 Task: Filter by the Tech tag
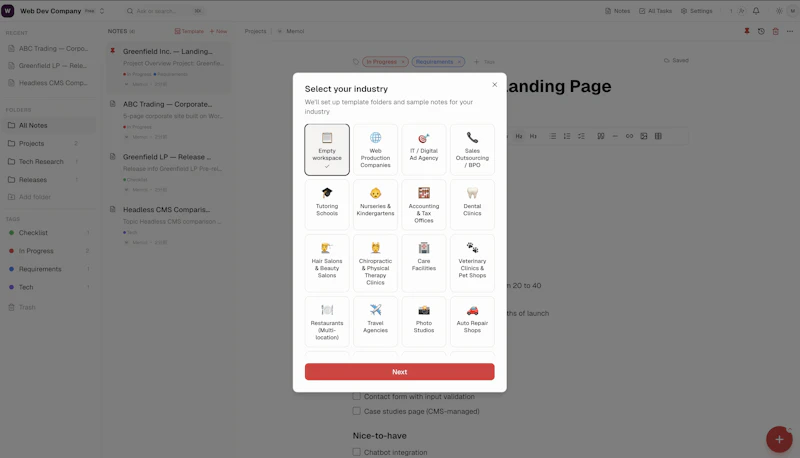[x=49, y=287]
